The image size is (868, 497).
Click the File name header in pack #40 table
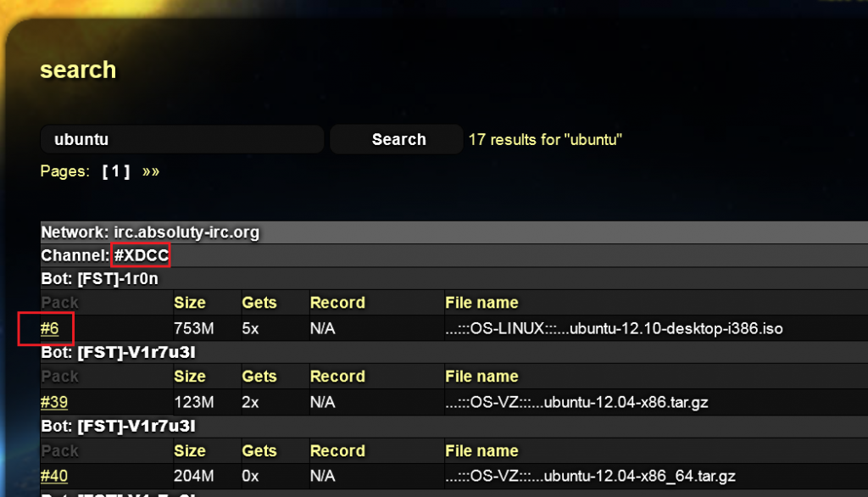click(481, 450)
